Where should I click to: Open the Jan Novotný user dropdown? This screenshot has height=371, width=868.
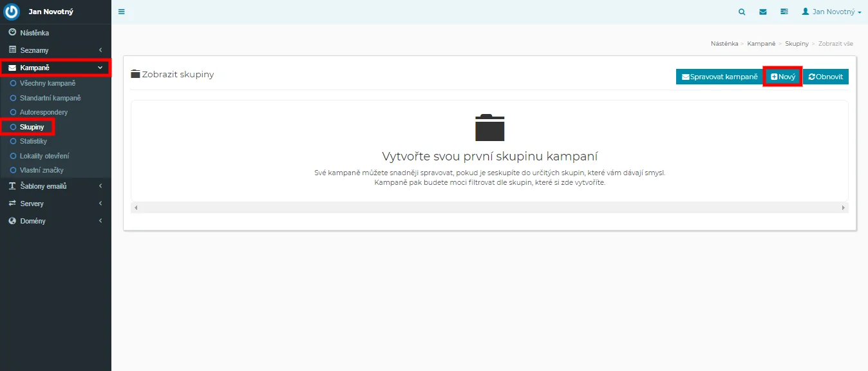(x=831, y=12)
